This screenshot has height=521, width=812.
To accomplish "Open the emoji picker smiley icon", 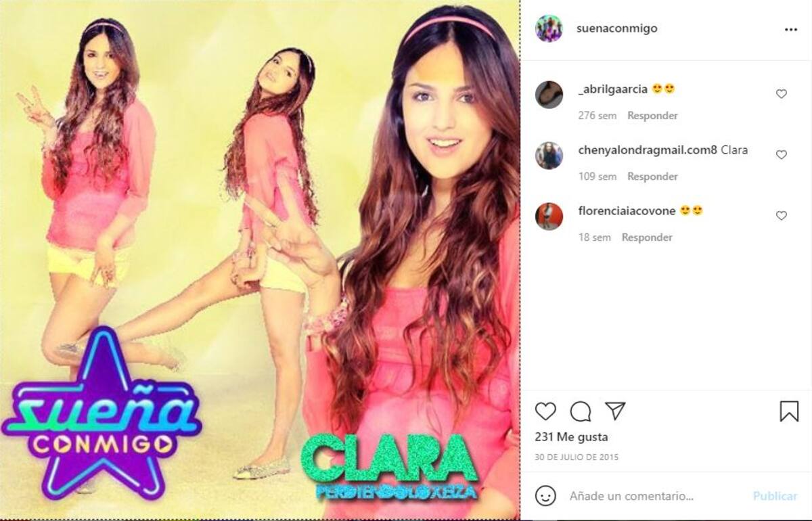I will click(x=545, y=496).
